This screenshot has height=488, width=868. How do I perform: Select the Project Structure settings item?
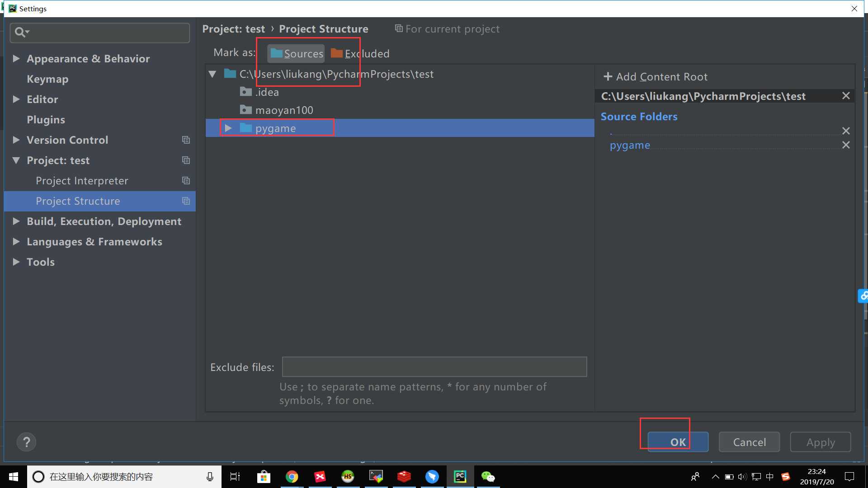[x=77, y=201]
